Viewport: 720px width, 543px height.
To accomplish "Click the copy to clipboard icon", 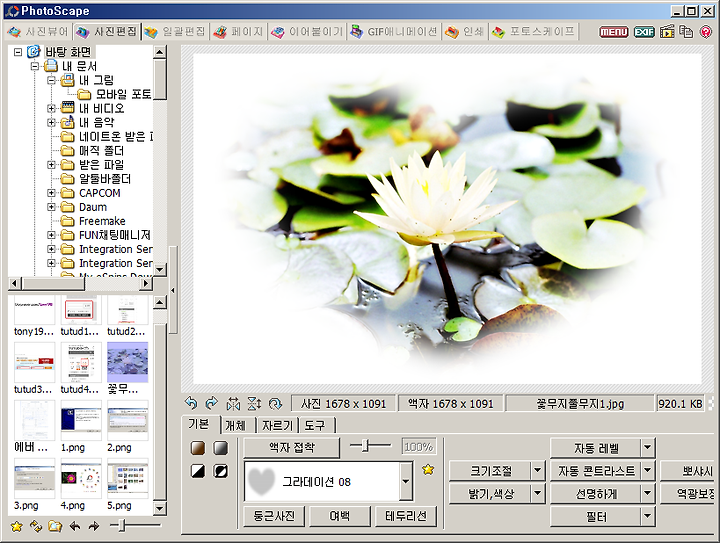I will [x=686, y=32].
